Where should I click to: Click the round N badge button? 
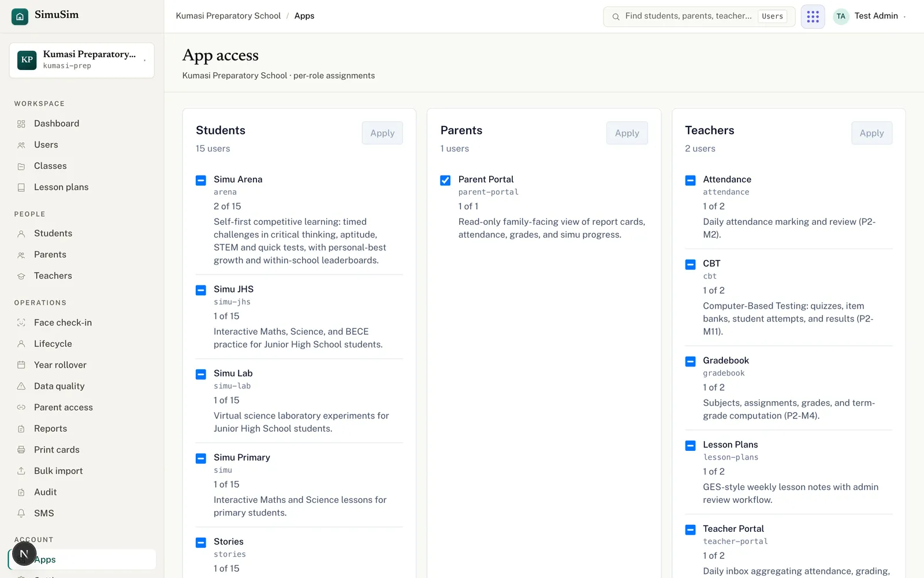[24, 554]
